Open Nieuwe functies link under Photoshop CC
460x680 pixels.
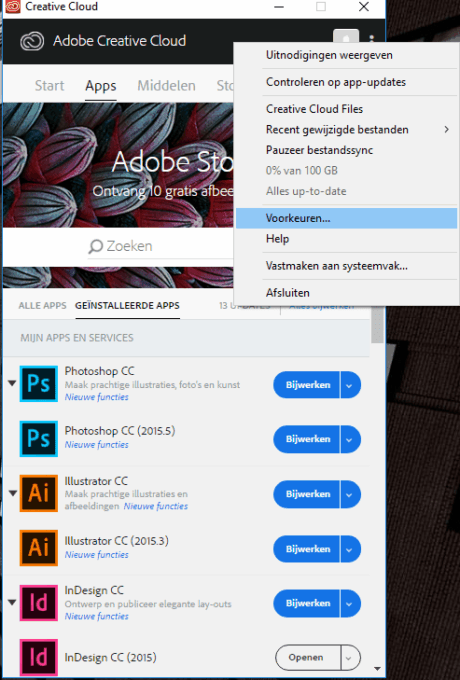tap(97, 397)
